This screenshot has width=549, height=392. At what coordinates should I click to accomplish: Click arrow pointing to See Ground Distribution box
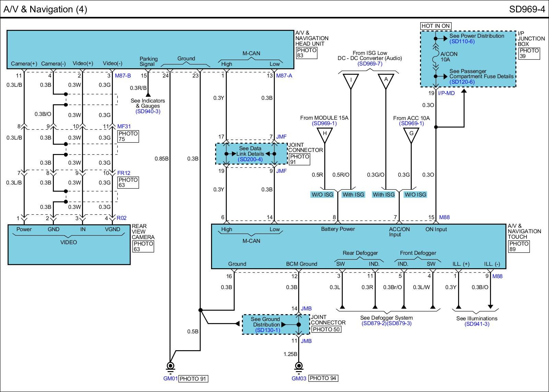237,324
